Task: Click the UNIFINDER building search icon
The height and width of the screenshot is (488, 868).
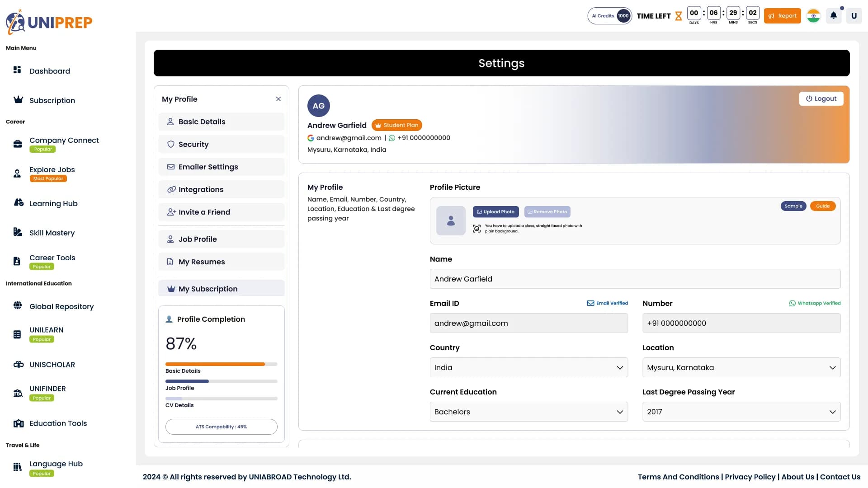Action: click(x=18, y=393)
